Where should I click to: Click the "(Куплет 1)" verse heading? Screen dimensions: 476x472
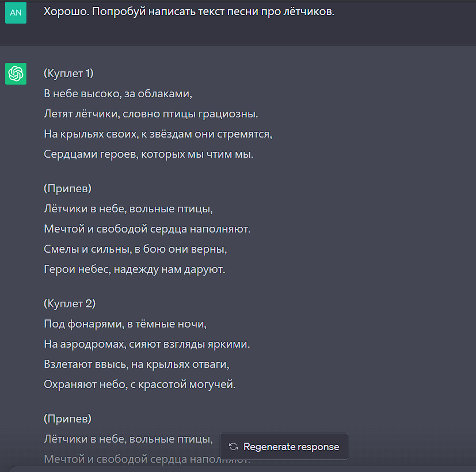point(69,73)
